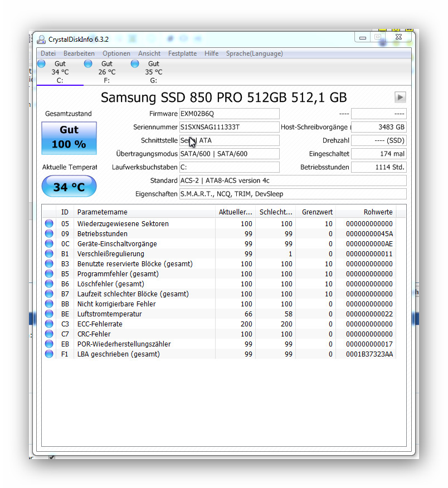Viewport: 448px width, 488px height.
Task: Select the Geräte-Einschaltvorgänge parameter name
Action: point(117,243)
